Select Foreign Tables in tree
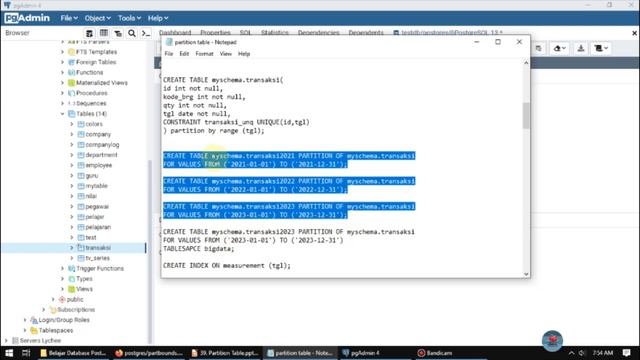This screenshot has height=360, width=640. 96,62
